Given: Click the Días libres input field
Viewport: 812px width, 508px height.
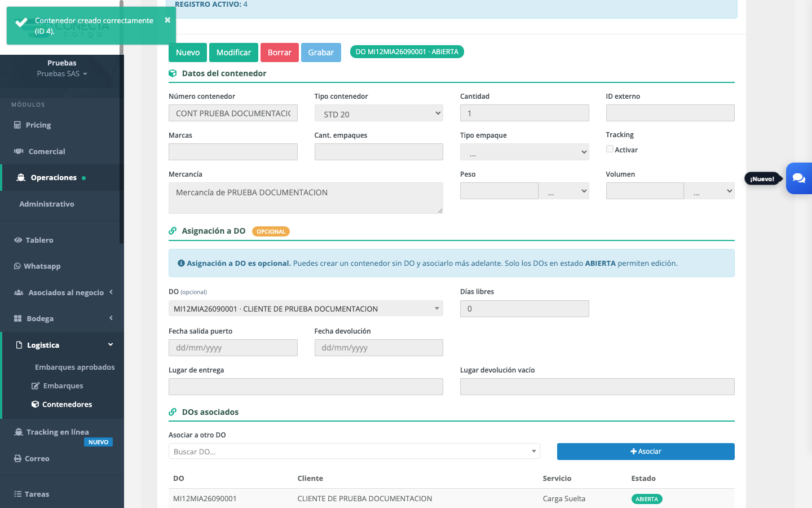Looking at the screenshot, I should pos(524,309).
